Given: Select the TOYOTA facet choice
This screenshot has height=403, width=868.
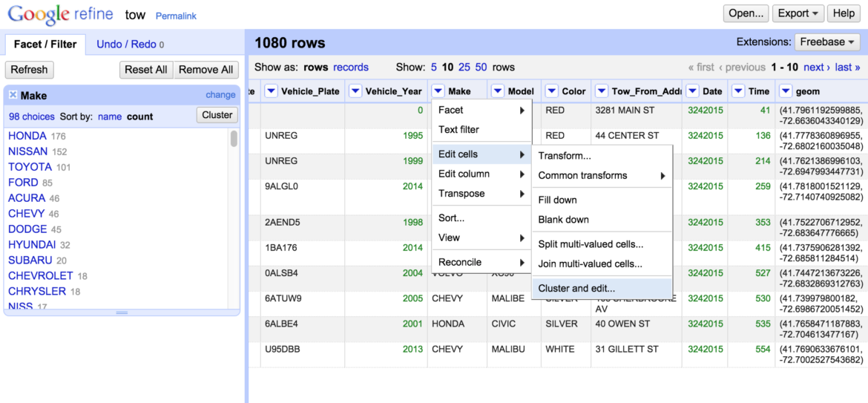Looking at the screenshot, I should click(30, 167).
